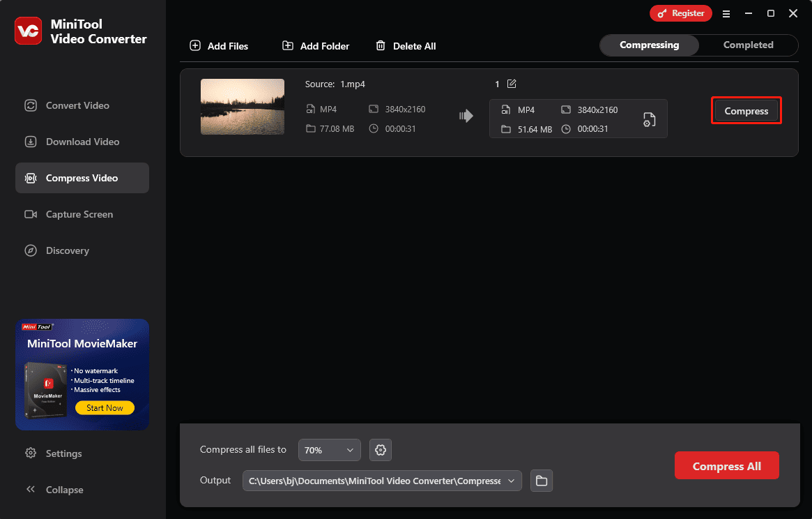Click Start Now in the MovieMaker ad

[105, 408]
